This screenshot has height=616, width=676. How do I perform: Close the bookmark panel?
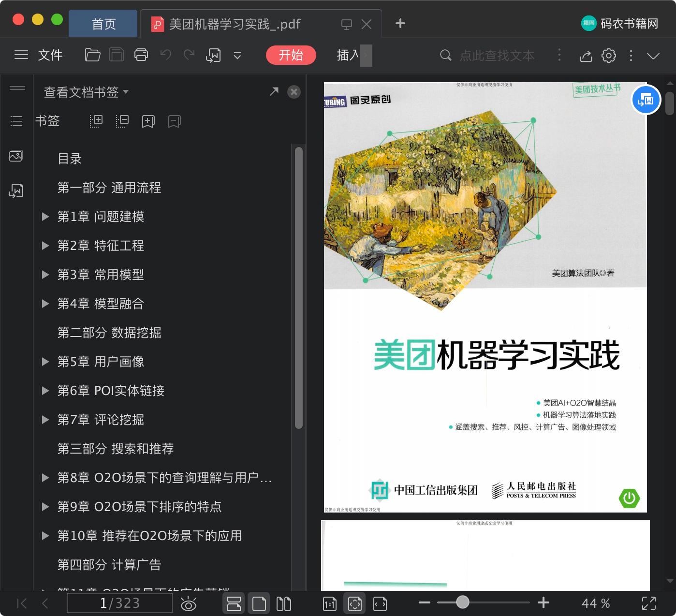point(294,92)
